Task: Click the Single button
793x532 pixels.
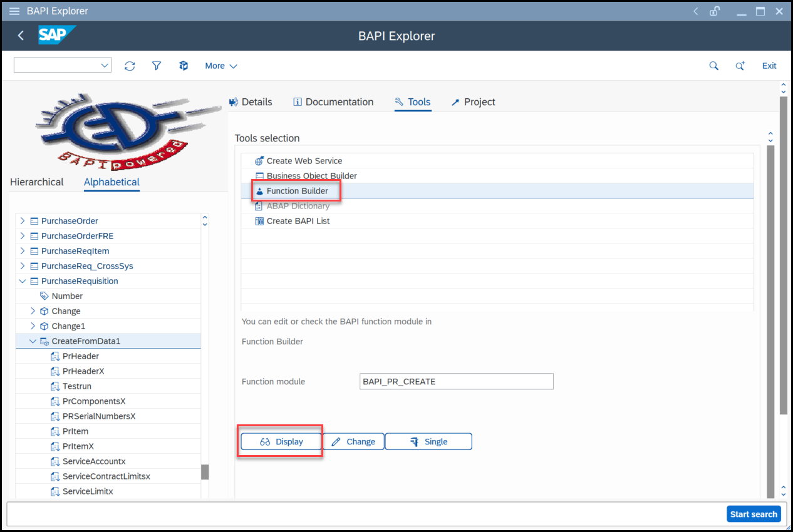Action: pos(428,441)
